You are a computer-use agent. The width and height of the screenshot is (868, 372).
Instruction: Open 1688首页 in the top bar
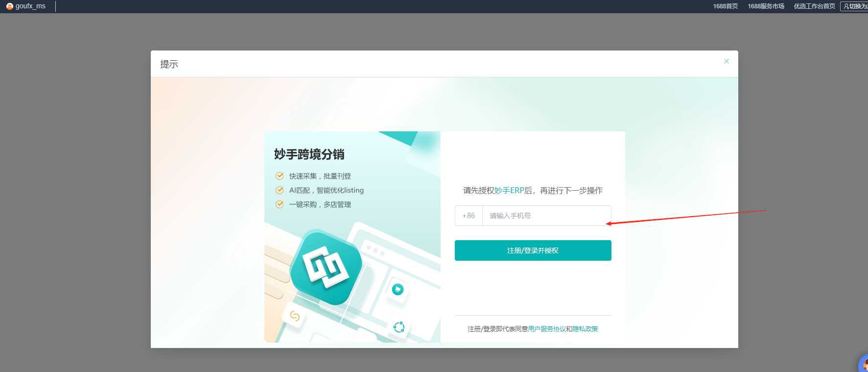(x=726, y=6)
